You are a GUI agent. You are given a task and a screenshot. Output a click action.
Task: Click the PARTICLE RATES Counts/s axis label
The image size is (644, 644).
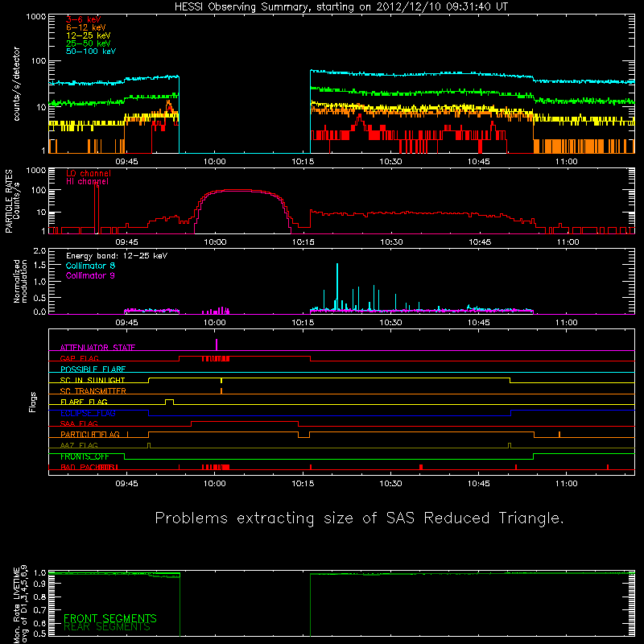12,200
